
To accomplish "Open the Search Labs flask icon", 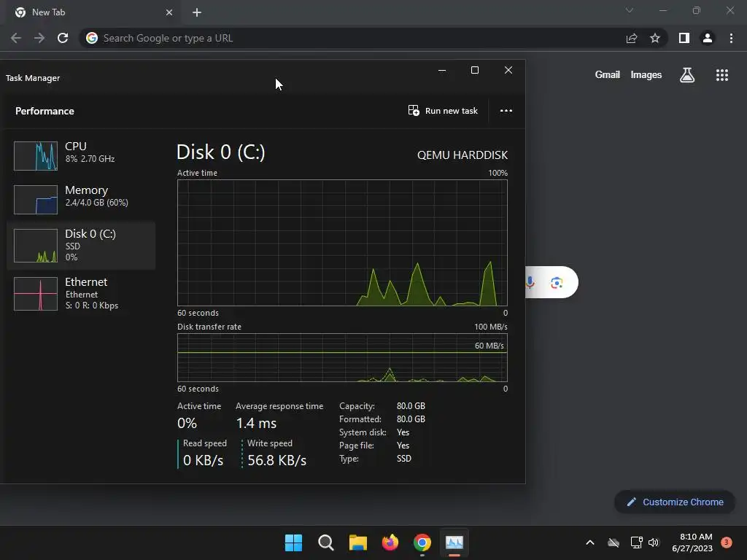I will coord(687,75).
